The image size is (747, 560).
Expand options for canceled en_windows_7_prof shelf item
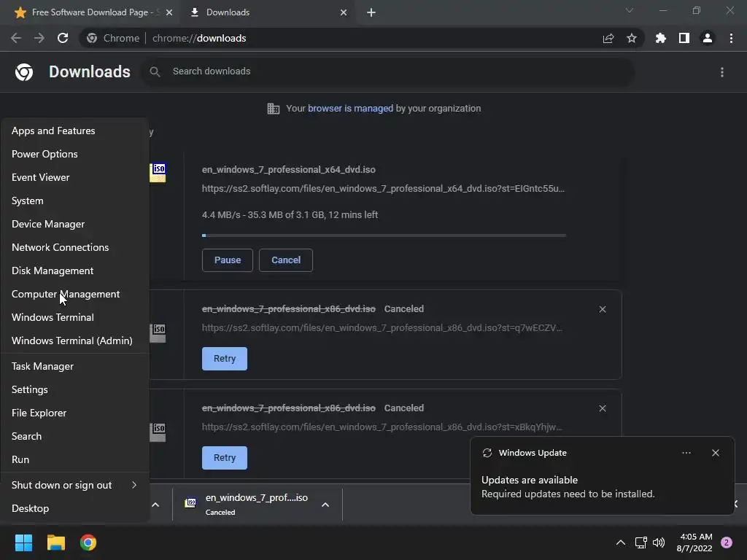tap(325, 505)
